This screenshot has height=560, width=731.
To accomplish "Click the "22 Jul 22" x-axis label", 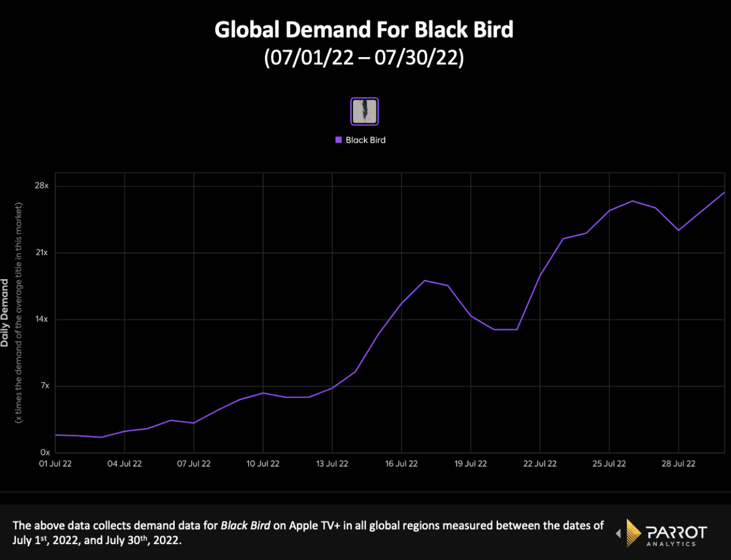I will [x=540, y=464].
